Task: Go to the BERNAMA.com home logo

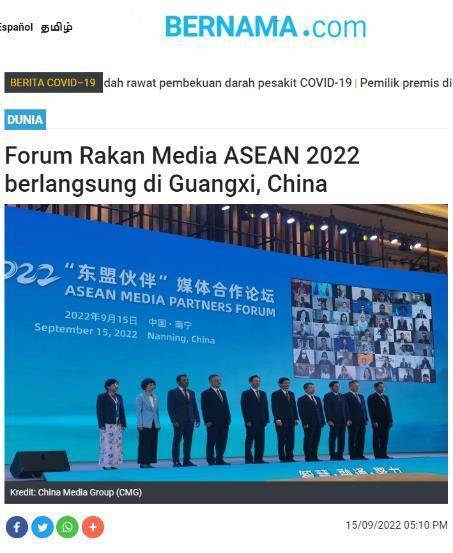Action: click(266, 27)
